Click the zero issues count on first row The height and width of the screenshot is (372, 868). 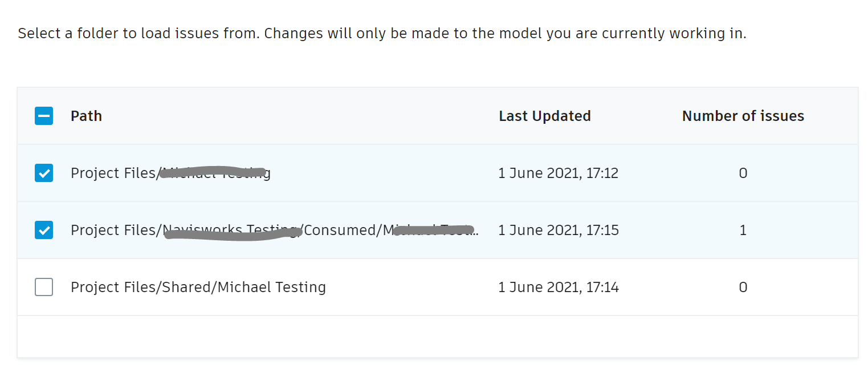click(x=743, y=173)
